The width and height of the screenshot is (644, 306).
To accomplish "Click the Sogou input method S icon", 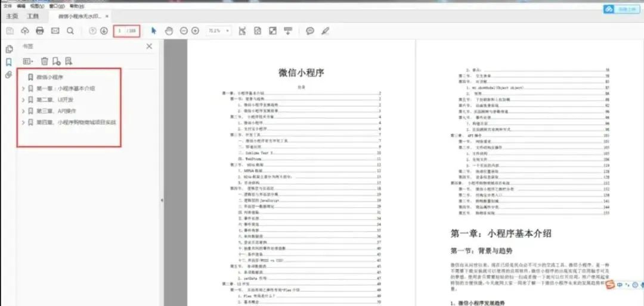I will point(611,284).
